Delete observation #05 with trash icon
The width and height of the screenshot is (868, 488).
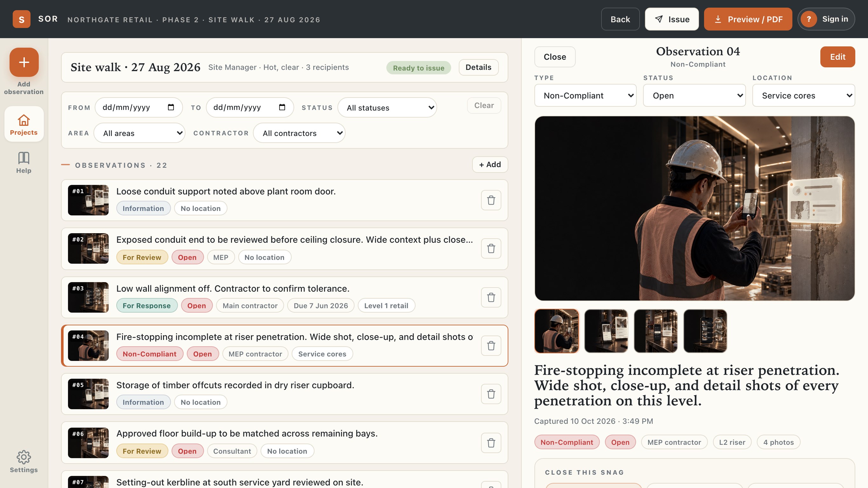(491, 394)
